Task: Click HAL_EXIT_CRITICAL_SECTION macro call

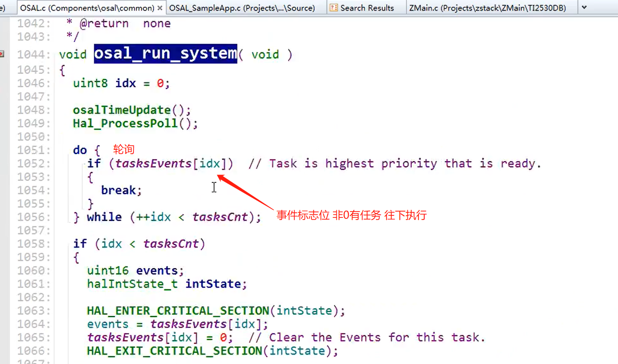Action: [x=212, y=351]
